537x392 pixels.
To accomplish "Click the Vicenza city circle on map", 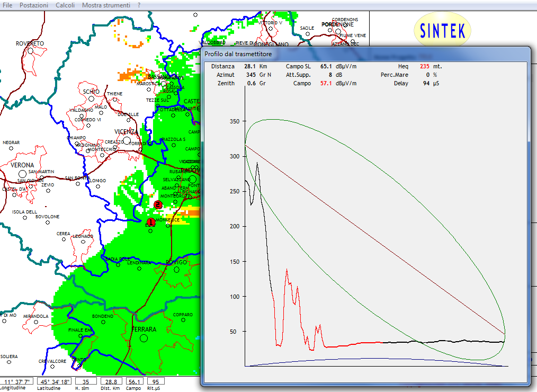I will coord(127,140).
